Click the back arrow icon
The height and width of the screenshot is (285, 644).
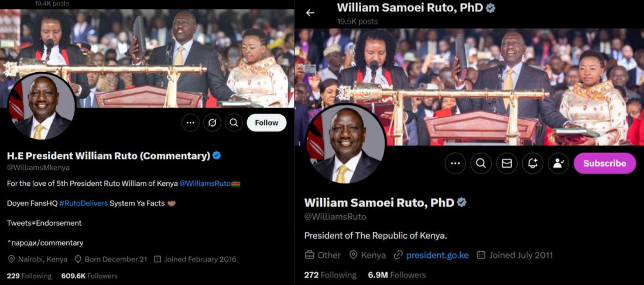[310, 13]
